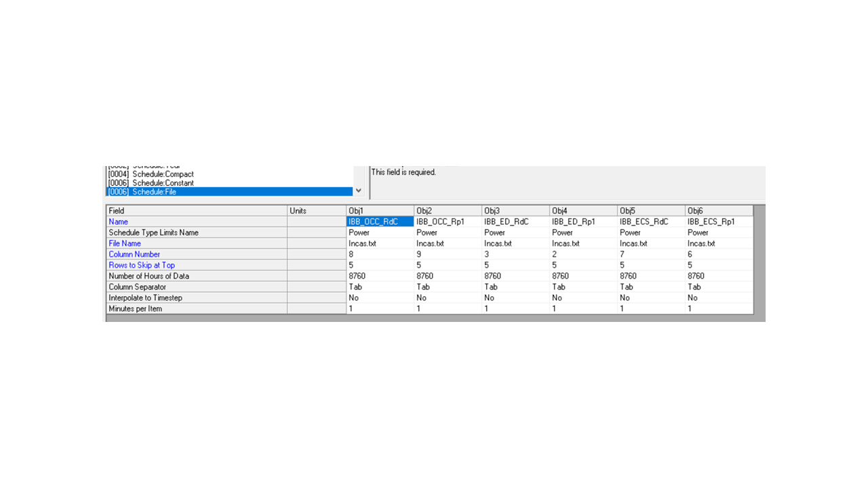
Task: Select Obj1 Schedule Type Limits Power cell
Action: pos(380,232)
